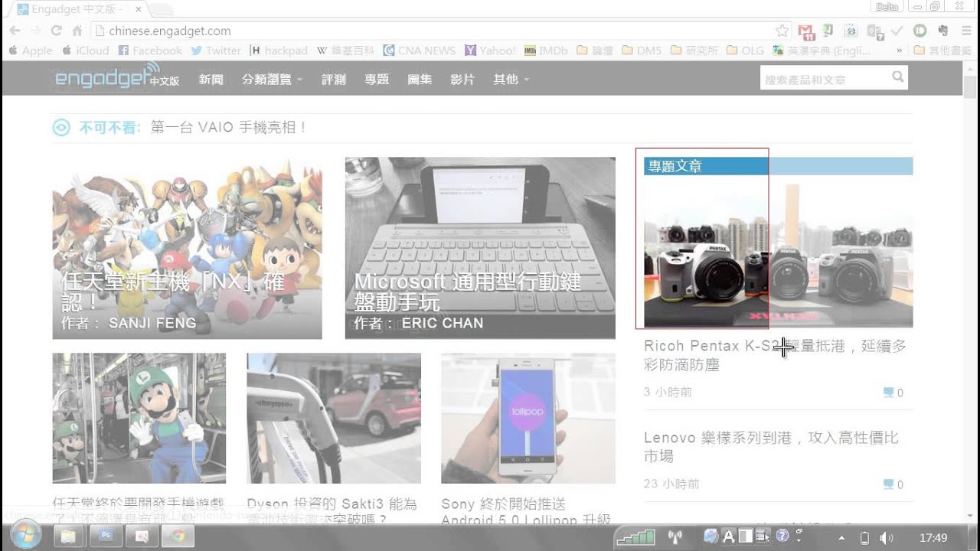Open Photoshop from the taskbar

click(x=105, y=536)
